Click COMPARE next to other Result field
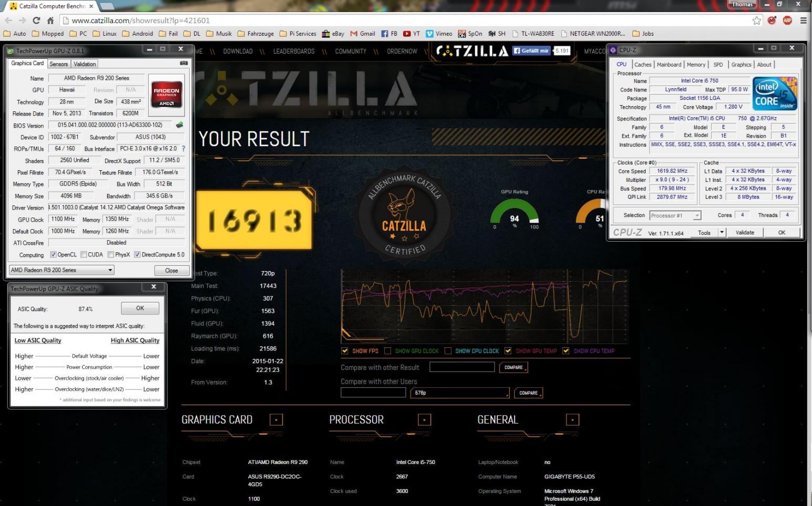812x506 pixels. click(513, 368)
